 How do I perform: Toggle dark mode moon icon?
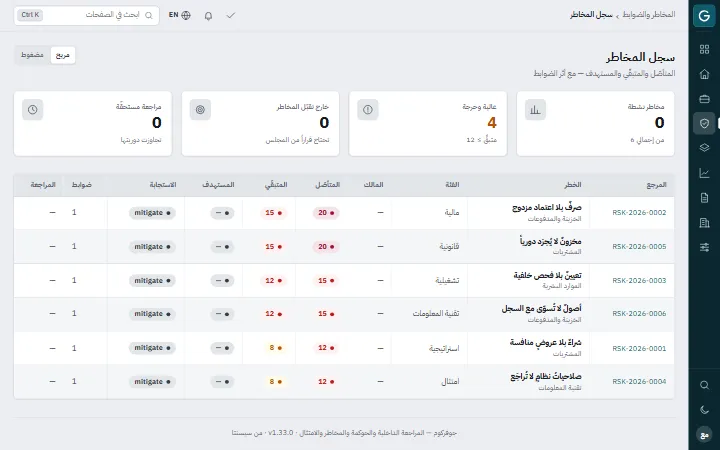pos(704,410)
